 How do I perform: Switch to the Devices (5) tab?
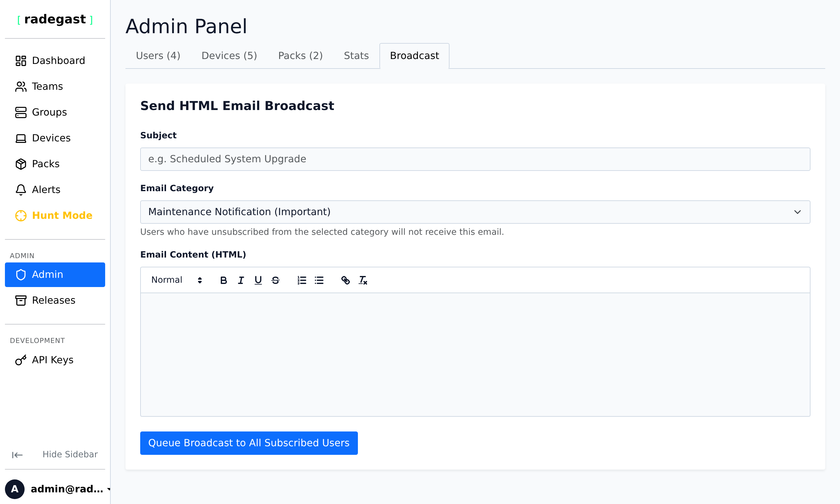click(229, 56)
